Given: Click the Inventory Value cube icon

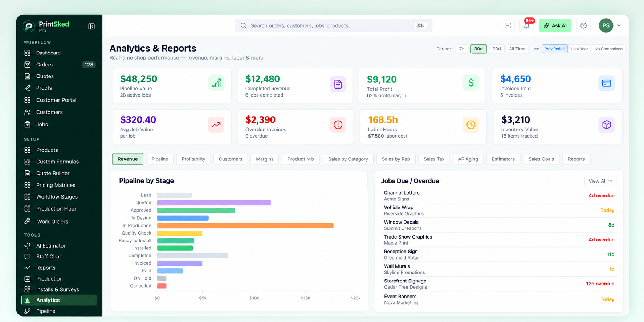Looking at the screenshot, I should click(x=606, y=125).
